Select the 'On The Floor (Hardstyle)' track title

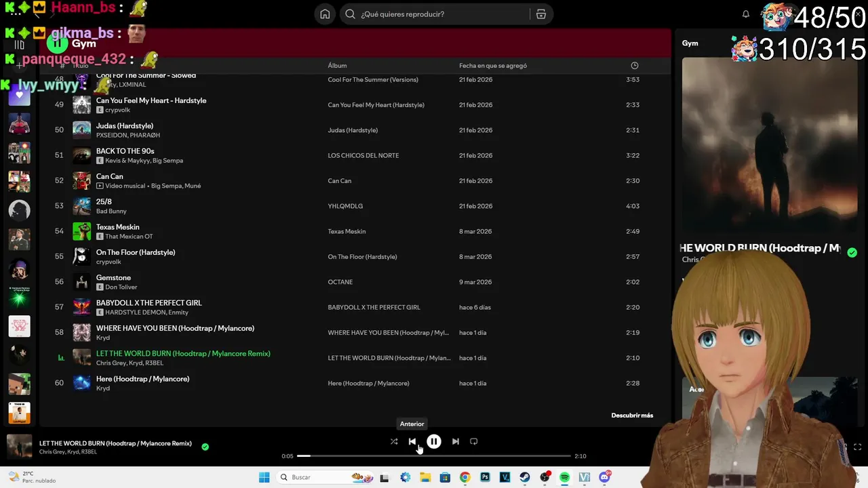[x=136, y=252]
